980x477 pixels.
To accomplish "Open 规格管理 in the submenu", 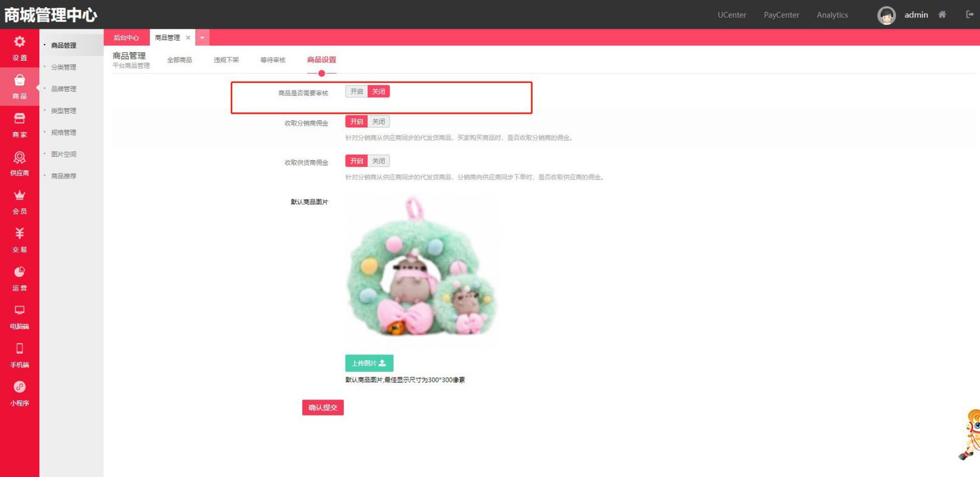I will (x=64, y=132).
